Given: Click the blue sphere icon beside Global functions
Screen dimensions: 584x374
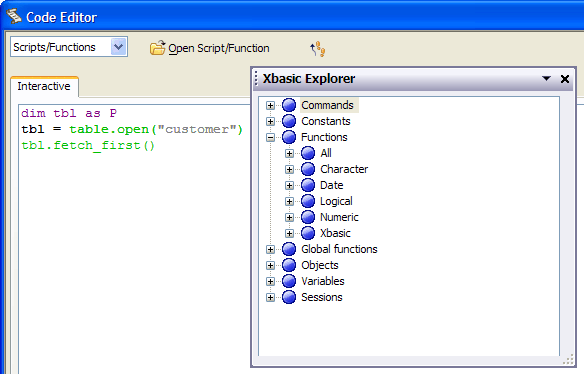Looking at the screenshot, I should coord(289,249).
